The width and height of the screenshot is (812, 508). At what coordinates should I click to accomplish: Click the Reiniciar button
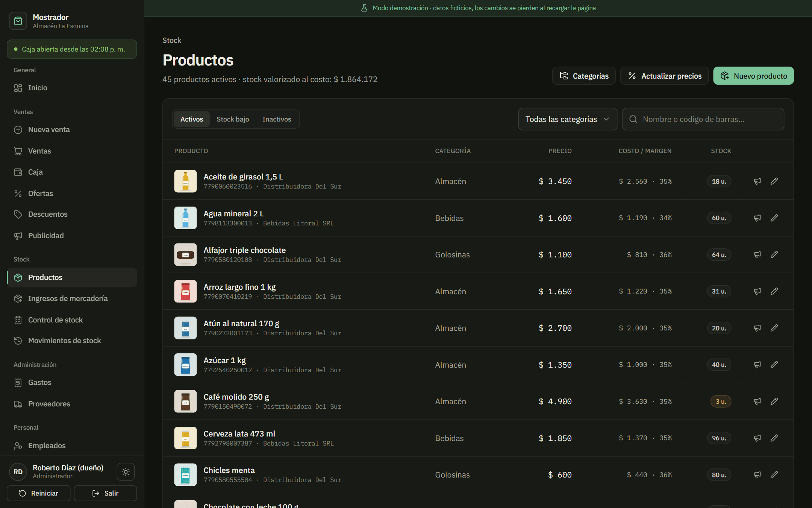pos(39,493)
